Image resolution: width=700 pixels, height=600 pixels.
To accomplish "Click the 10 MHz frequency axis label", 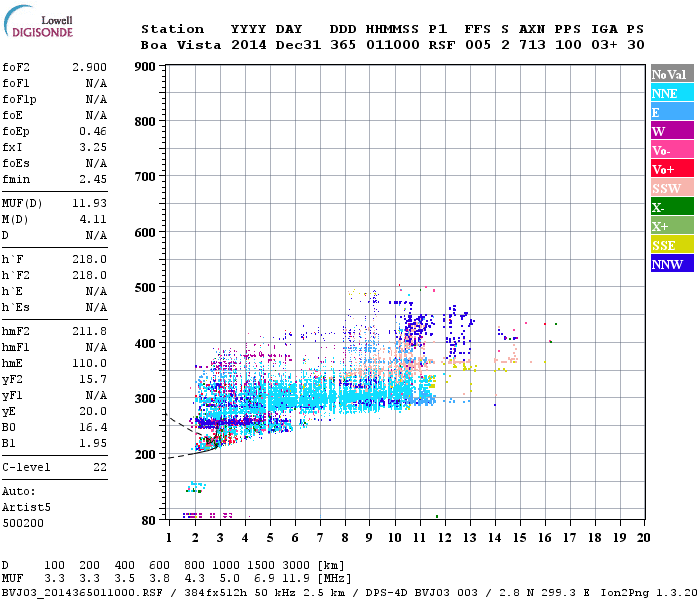I will pos(395,538).
